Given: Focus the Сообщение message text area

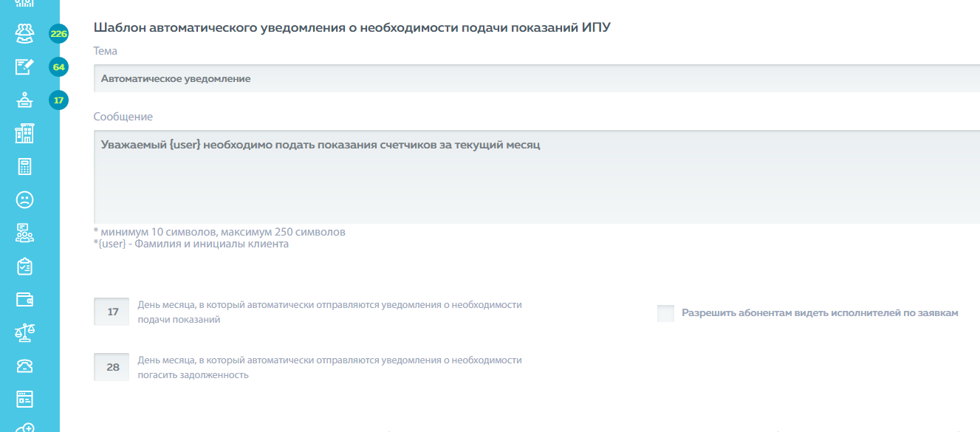Looking at the screenshot, I should [x=537, y=177].
